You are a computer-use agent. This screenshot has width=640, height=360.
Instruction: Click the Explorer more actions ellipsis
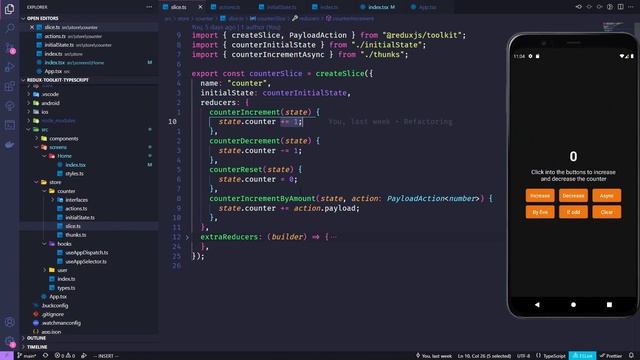point(149,7)
